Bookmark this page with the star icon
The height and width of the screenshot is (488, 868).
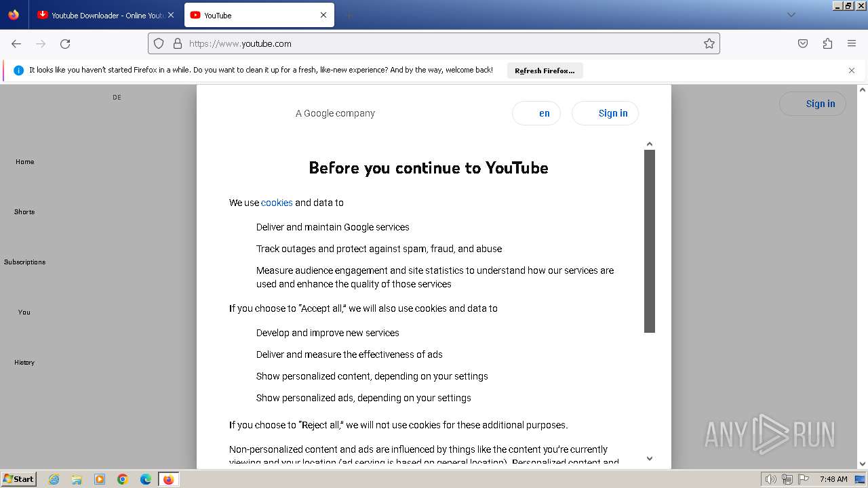709,43
